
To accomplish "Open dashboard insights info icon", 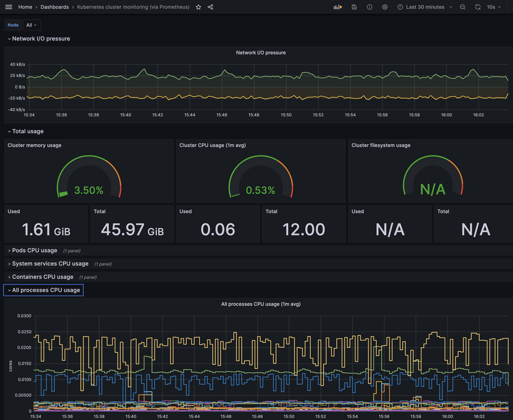I will click(369, 7).
